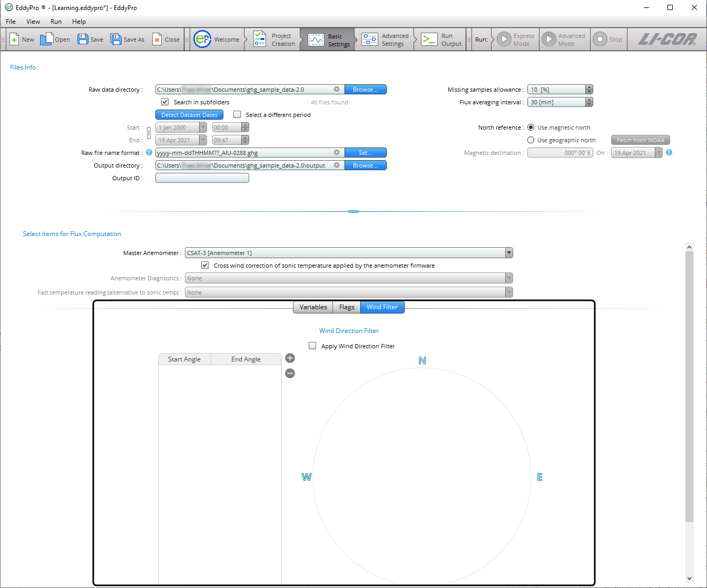Click Set... for raw file name format
This screenshot has width=707, height=588.
[x=366, y=153]
